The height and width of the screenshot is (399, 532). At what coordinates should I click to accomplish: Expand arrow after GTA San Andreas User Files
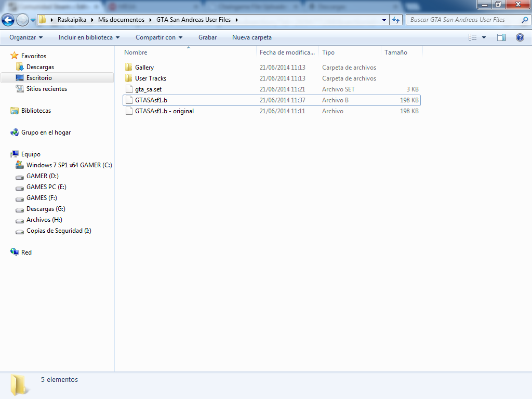pos(236,20)
